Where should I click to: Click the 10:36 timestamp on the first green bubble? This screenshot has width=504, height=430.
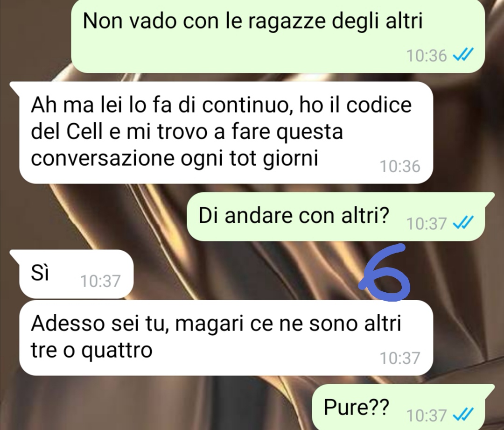[x=427, y=56]
